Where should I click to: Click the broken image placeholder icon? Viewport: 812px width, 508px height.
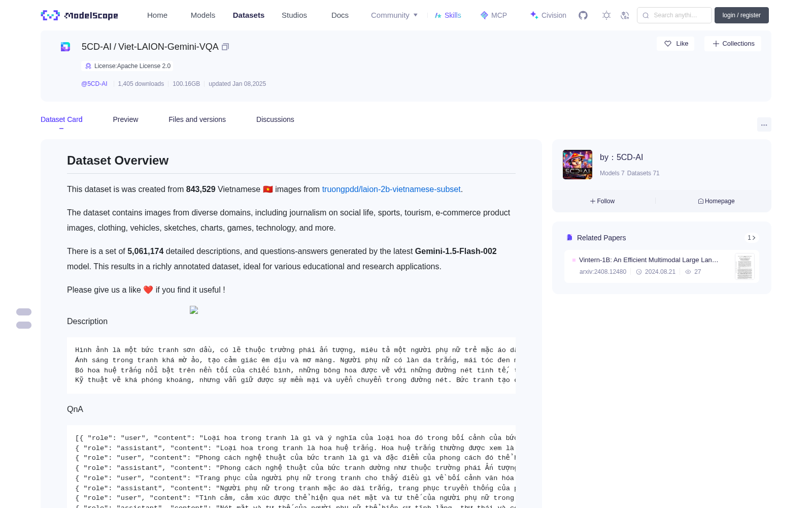(x=194, y=310)
